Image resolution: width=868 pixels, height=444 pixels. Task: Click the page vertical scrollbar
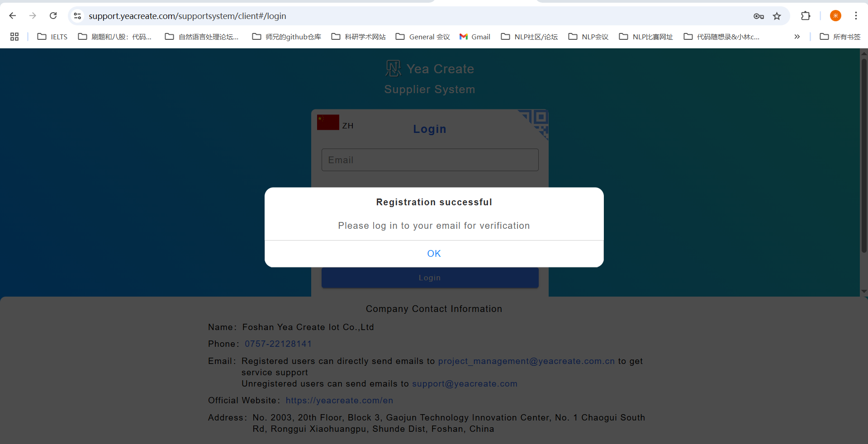864,154
